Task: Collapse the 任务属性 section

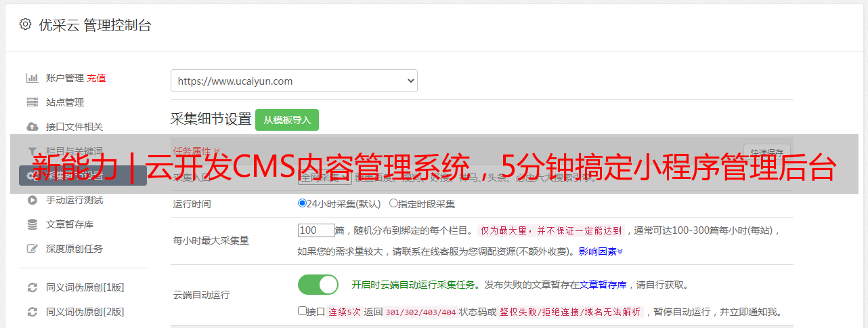Action: pyautogui.click(x=196, y=150)
